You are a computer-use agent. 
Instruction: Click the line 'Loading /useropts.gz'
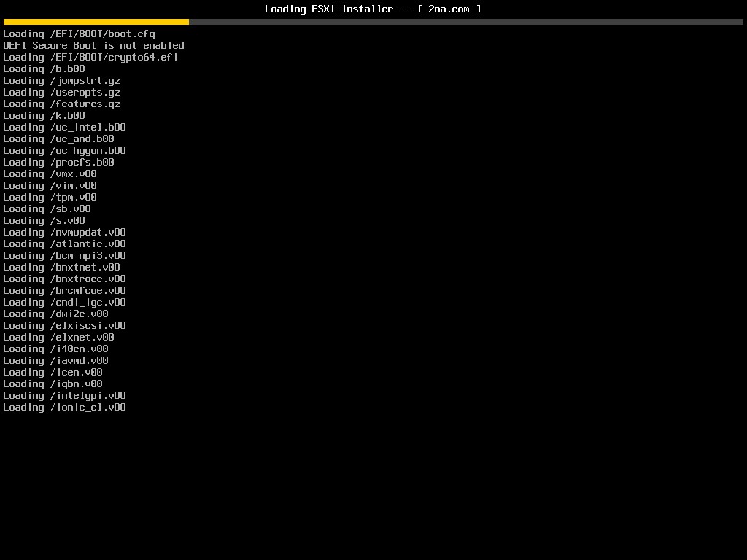[61, 93]
